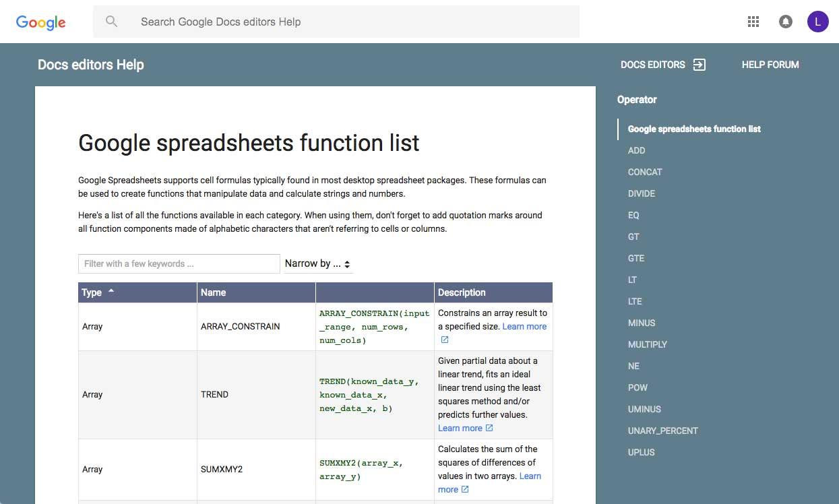Open the HELP FORUM link
This screenshot has height=504, width=839.
[770, 65]
